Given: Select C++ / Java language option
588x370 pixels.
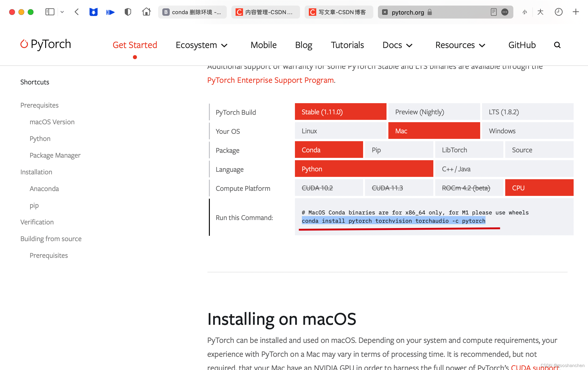Looking at the screenshot, I should (x=504, y=169).
